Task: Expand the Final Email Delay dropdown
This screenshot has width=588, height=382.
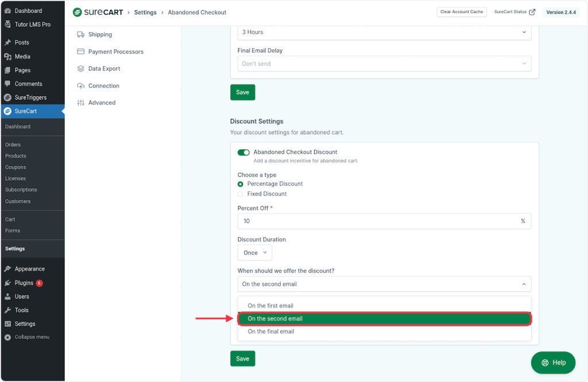Action: (x=384, y=64)
